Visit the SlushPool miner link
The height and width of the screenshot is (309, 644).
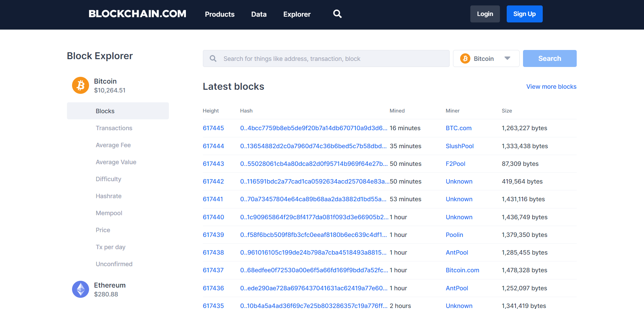tap(459, 146)
